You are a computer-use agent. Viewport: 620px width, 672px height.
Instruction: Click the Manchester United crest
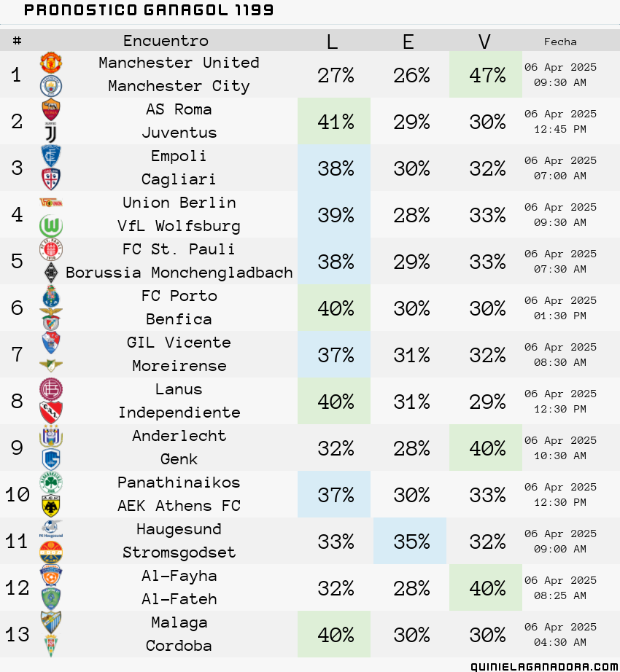pyautogui.click(x=51, y=63)
